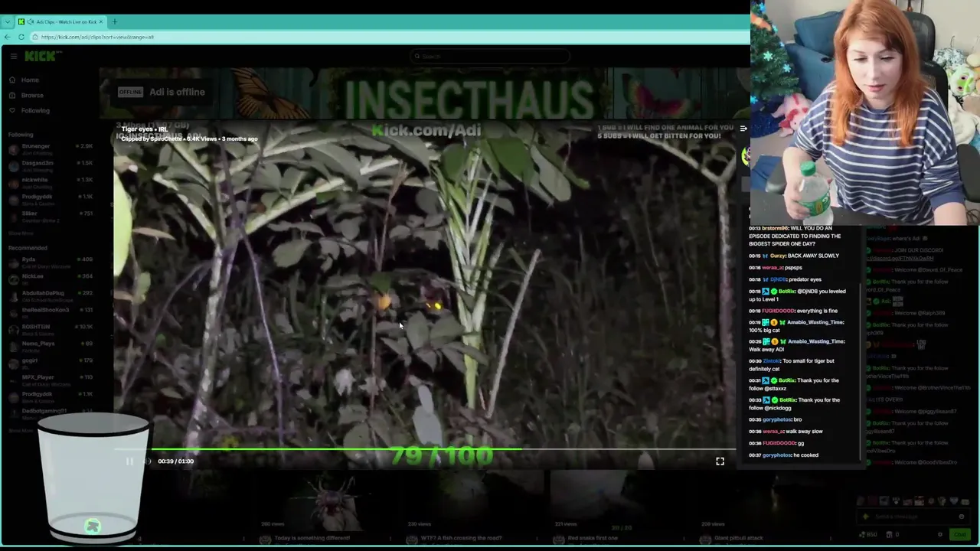Open Nemo_Plays in Recommended channels
Screen dimensions: 980x551
pos(50,346)
